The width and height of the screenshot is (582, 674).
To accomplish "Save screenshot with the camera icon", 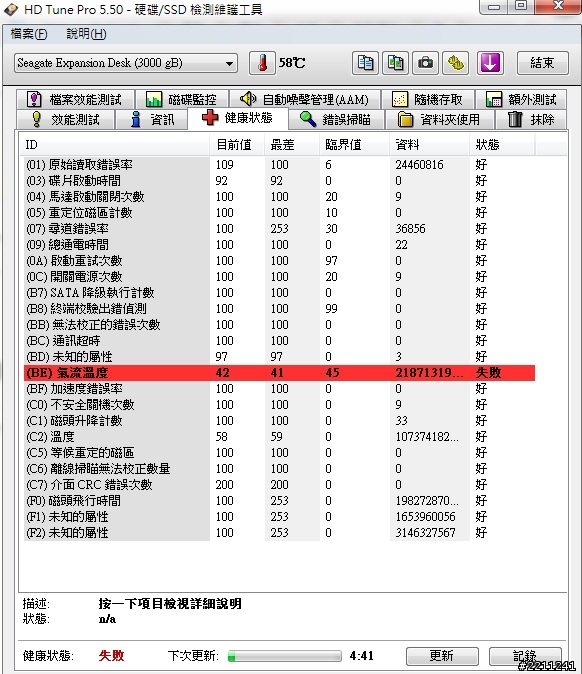I will [426, 63].
